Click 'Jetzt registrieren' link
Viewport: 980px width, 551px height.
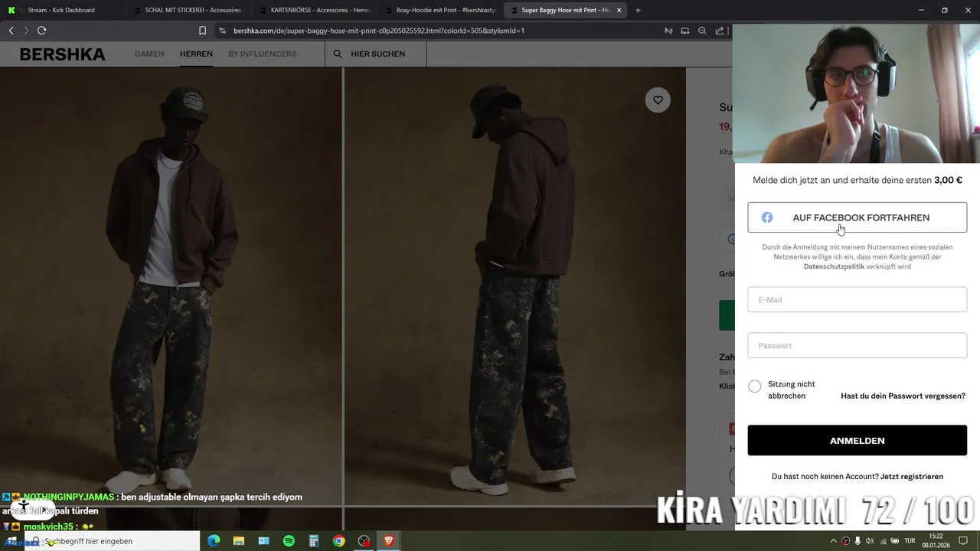tap(911, 477)
